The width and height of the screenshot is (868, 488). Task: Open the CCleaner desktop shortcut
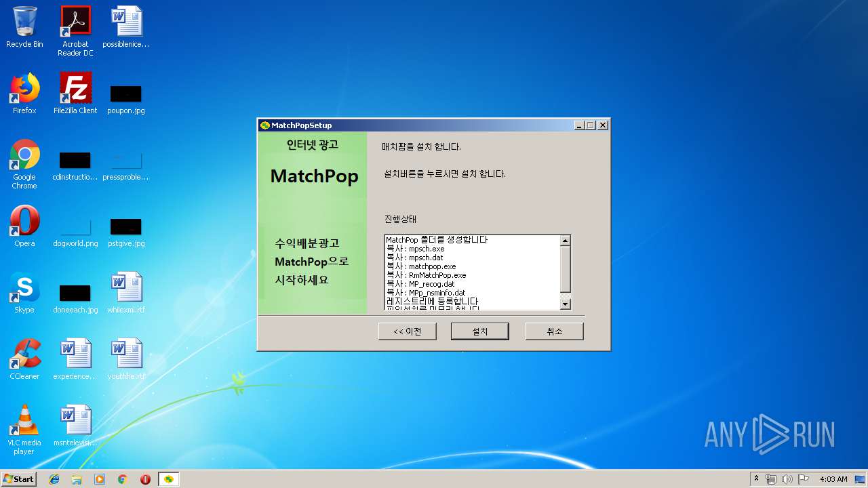tap(24, 360)
